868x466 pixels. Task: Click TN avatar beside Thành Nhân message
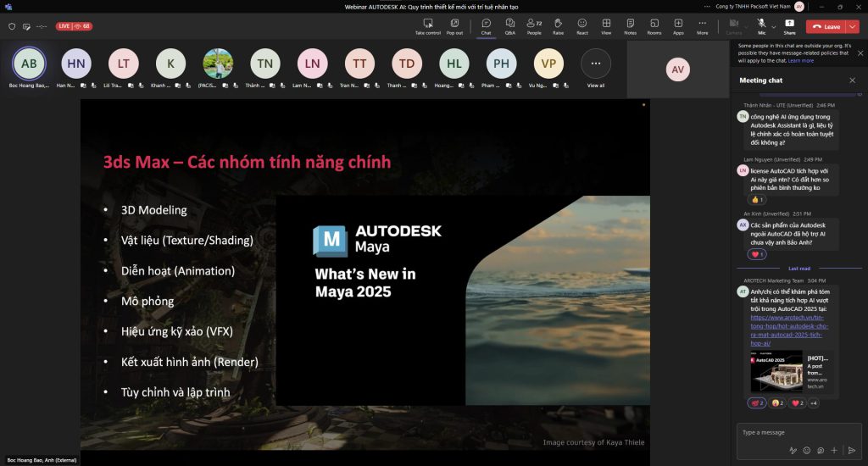click(743, 116)
